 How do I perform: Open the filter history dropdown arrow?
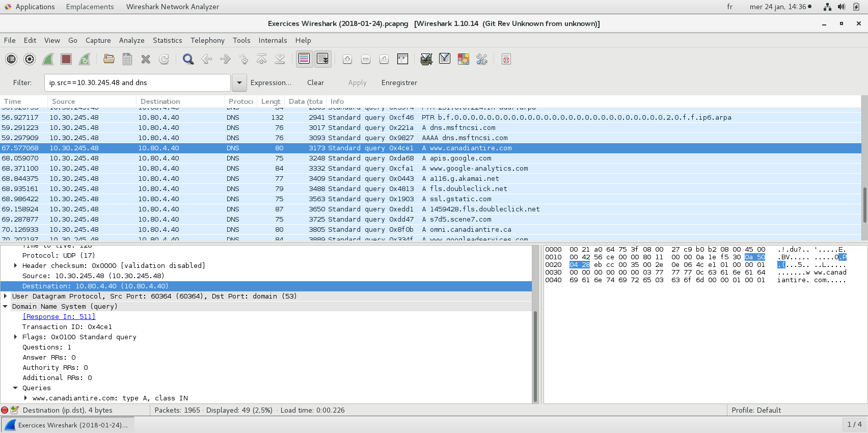[x=239, y=83]
